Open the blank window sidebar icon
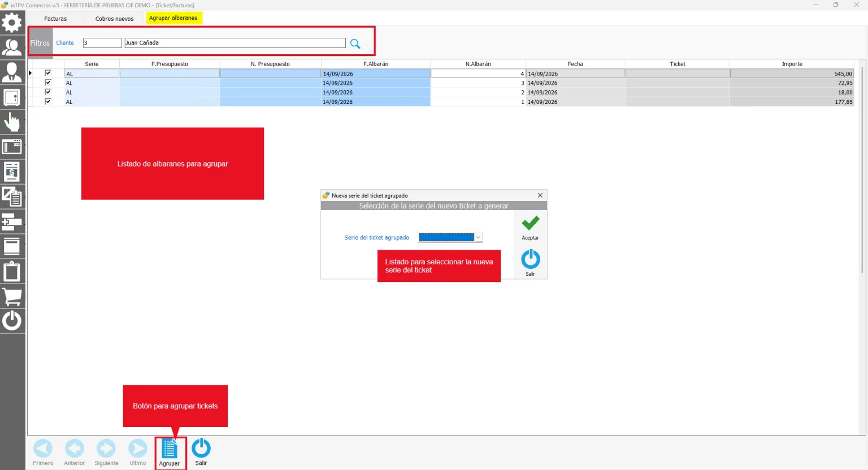This screenshot has width=868, height=470. [x=12, y=246]
